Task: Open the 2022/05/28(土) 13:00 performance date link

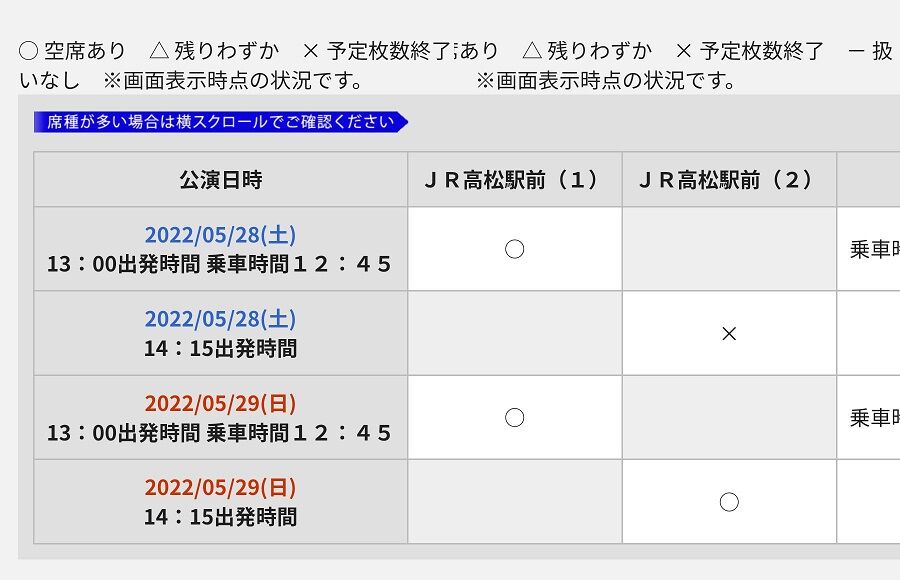Action: point(224,235)
